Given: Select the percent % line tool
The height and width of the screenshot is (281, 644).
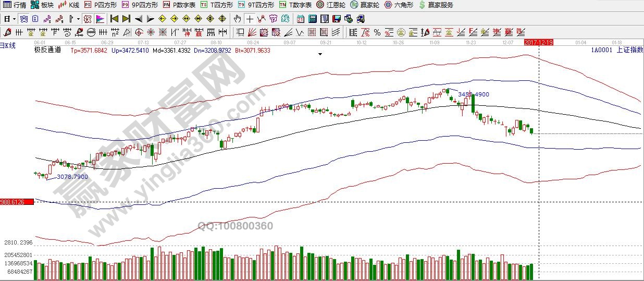Looking at the screenshot, I should (x=377, y=32).
